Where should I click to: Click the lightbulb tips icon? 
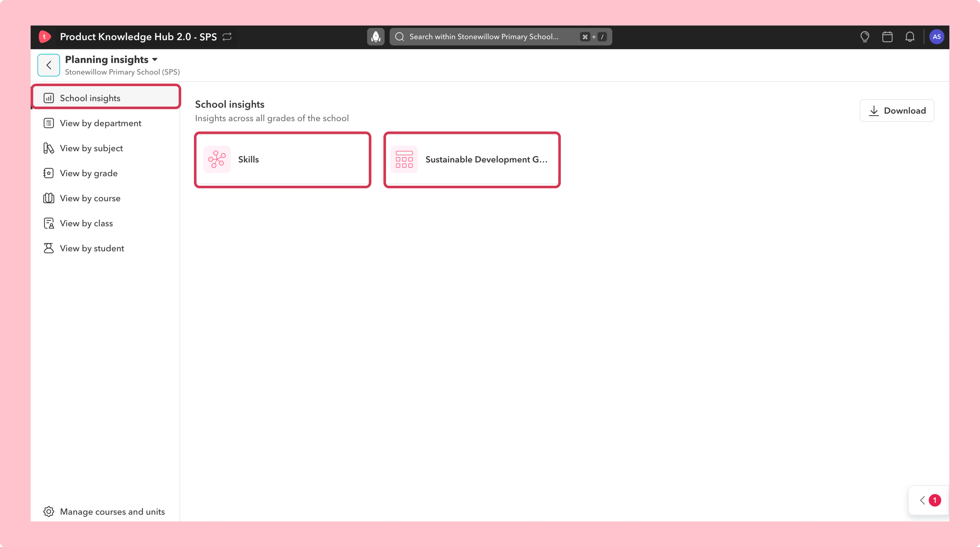[x=865, y=37]
